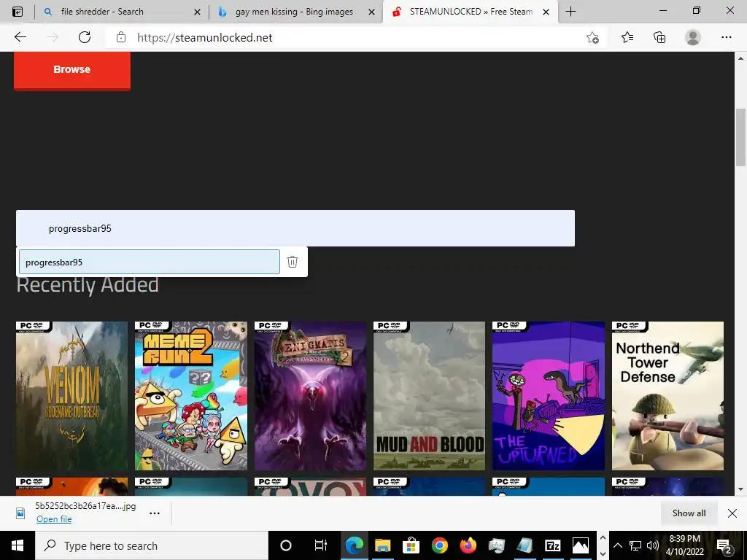The image size is (747, 560).
Task: Close the file shredder Search tab
Action: (197, 12)
